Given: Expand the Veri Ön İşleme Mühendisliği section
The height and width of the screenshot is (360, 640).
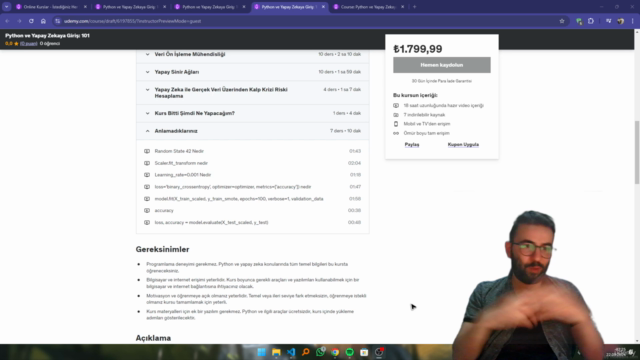Looking at the screenshot, I should pos(253,54).
